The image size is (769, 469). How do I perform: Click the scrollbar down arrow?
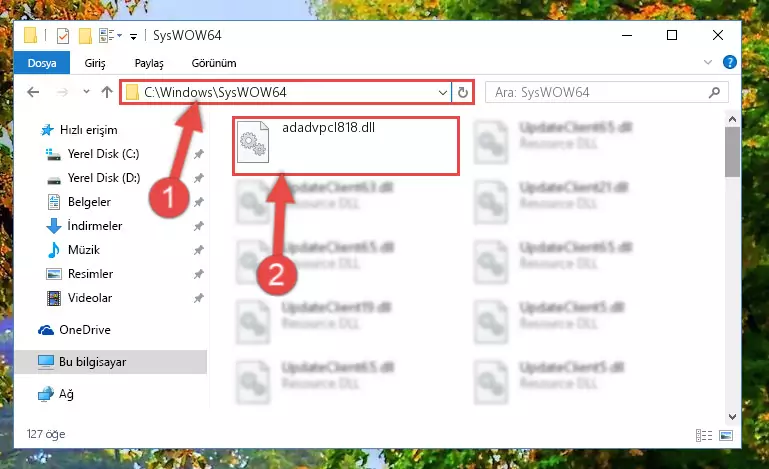732,417
